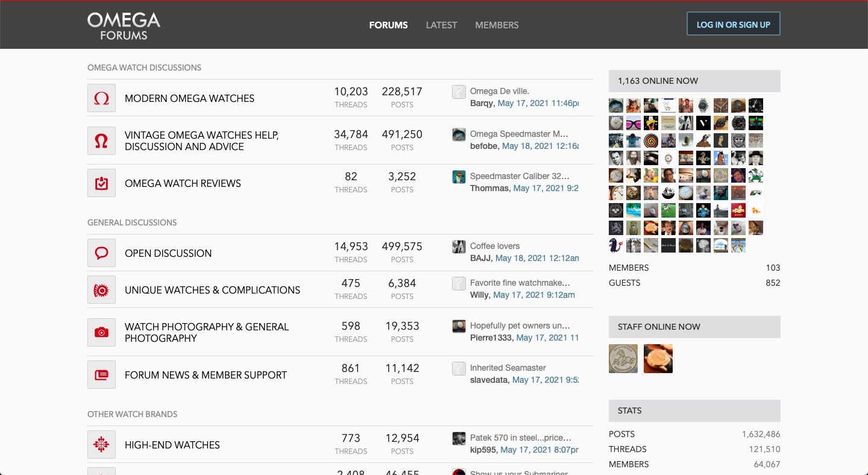This screenshot has height=475, width=868.
Task: Click the 228,517 posts count
Action: click(402, 92)
